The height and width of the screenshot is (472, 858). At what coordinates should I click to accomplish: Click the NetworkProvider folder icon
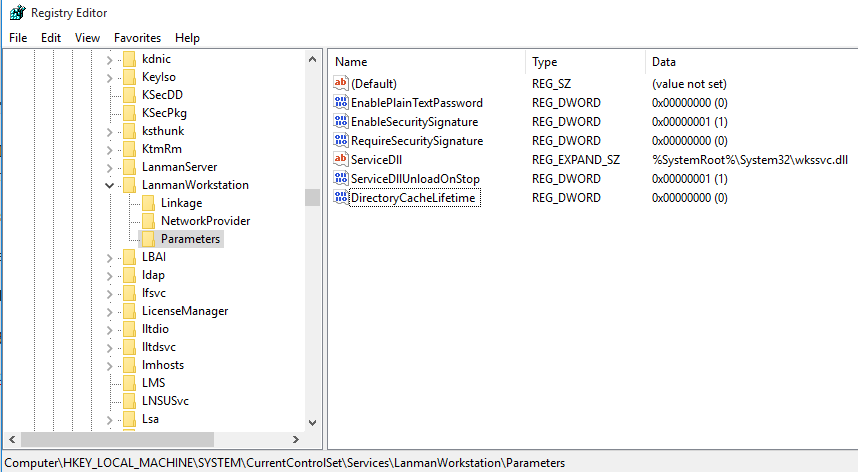click(x=148, y=221)
